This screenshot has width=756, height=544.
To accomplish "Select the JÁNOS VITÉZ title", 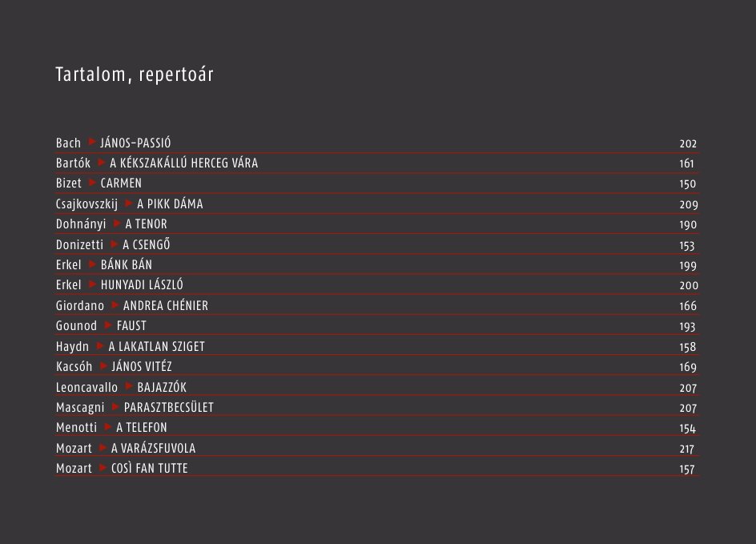I will pyautogui.click(x=142, y=366).
